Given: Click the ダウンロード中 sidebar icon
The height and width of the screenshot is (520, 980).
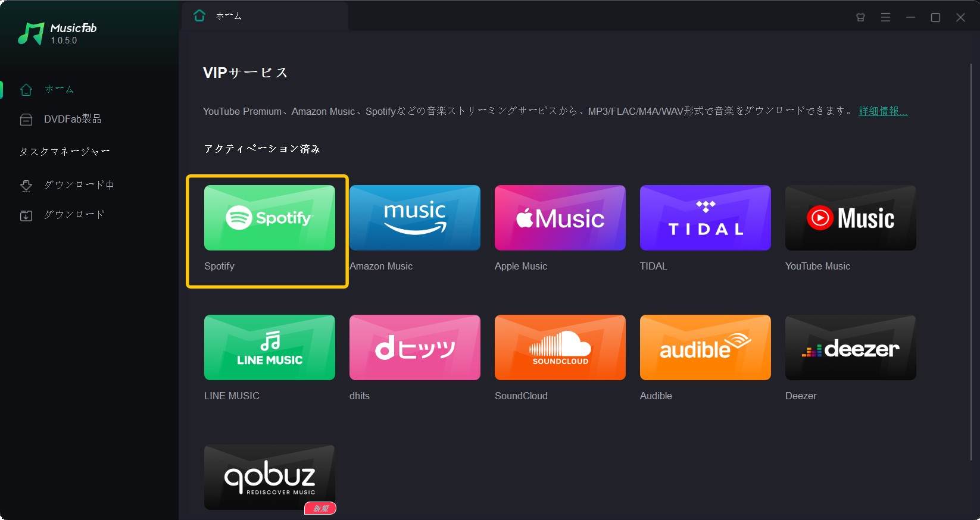Looking at the screenshot, I should point(26,186).
